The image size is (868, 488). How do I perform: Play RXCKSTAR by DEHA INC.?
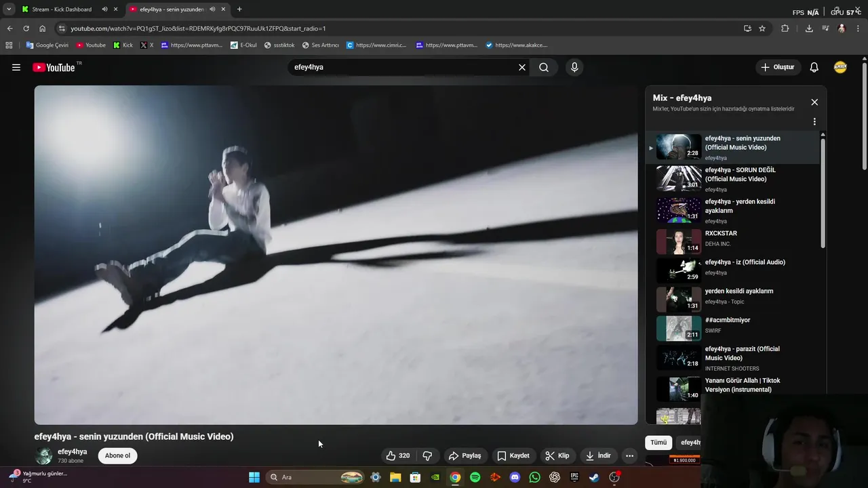(734, 241)
